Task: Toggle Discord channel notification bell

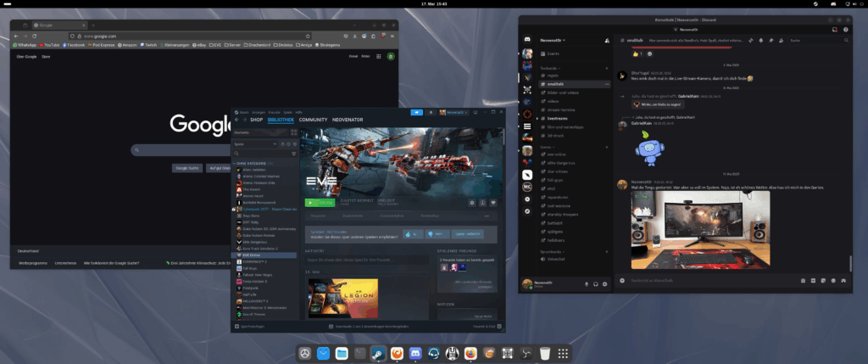Action: [x=760, y=41]
